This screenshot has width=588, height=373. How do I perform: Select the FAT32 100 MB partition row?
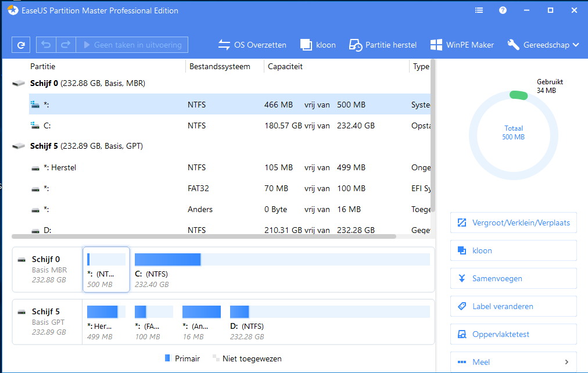(230, 188)
